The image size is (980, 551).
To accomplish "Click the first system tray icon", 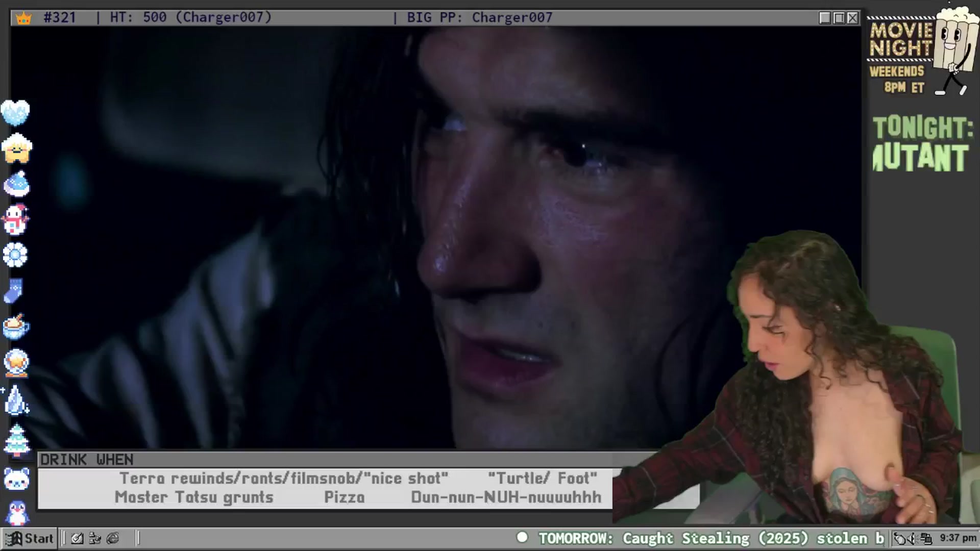I will 899,539.
